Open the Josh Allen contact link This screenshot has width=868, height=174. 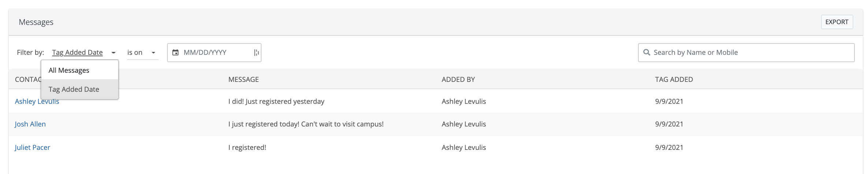30,124
